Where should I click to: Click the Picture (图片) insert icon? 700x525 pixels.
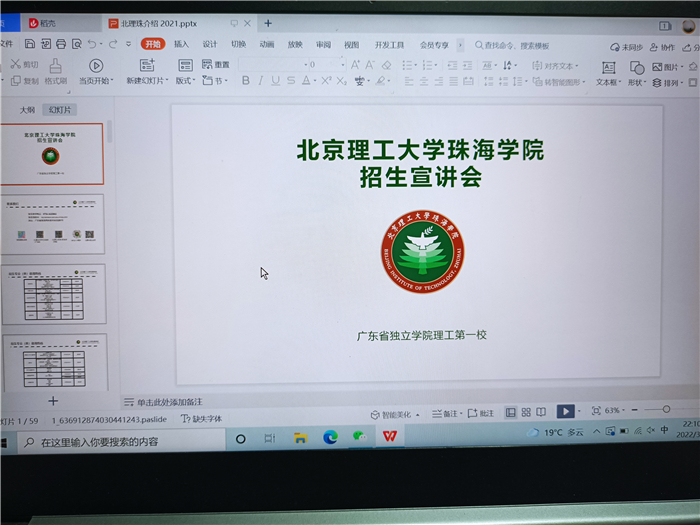(x=657, y=67)
